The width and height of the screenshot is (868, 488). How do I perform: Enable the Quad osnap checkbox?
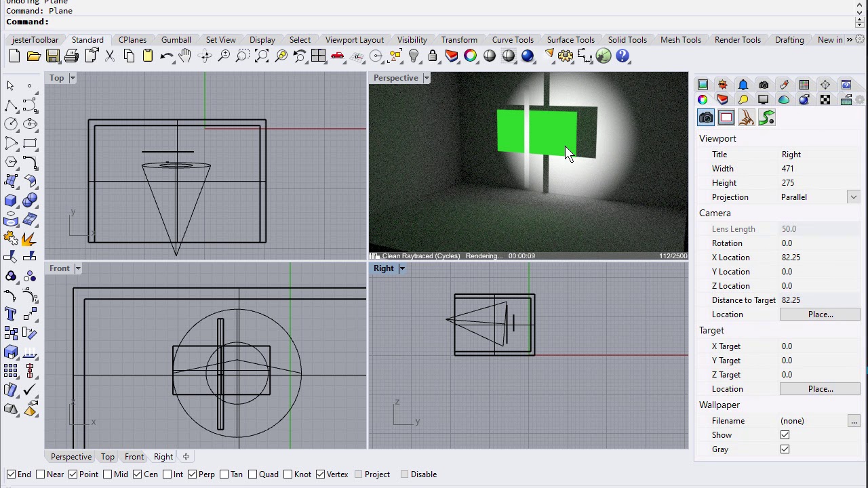point(253,474)
